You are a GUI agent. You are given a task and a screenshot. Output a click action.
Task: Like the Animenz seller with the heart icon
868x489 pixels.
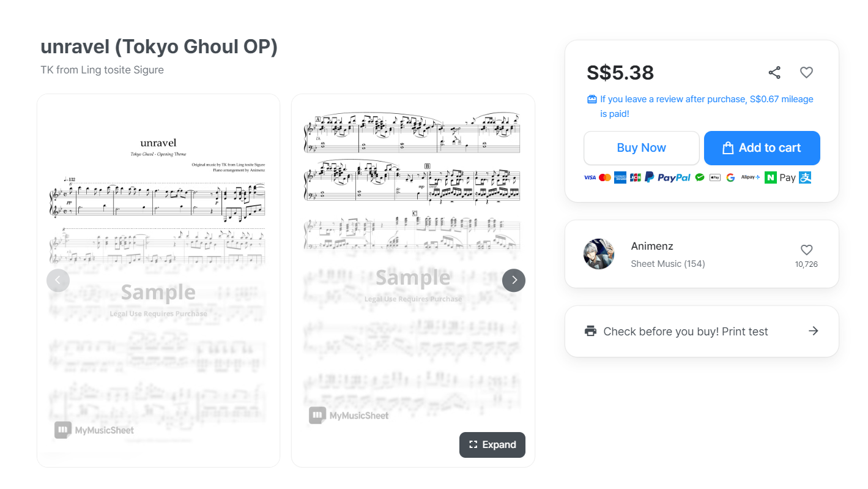click(x=806, y=250)
